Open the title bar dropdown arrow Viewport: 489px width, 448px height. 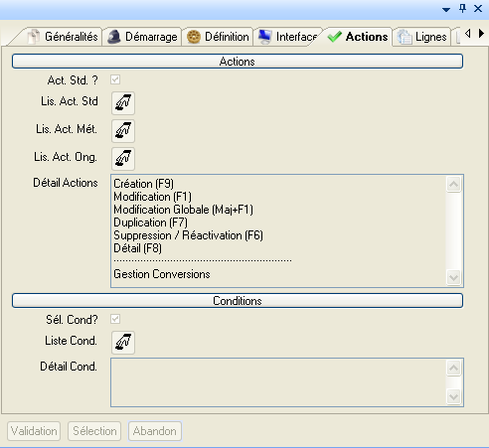click(446, 10)
